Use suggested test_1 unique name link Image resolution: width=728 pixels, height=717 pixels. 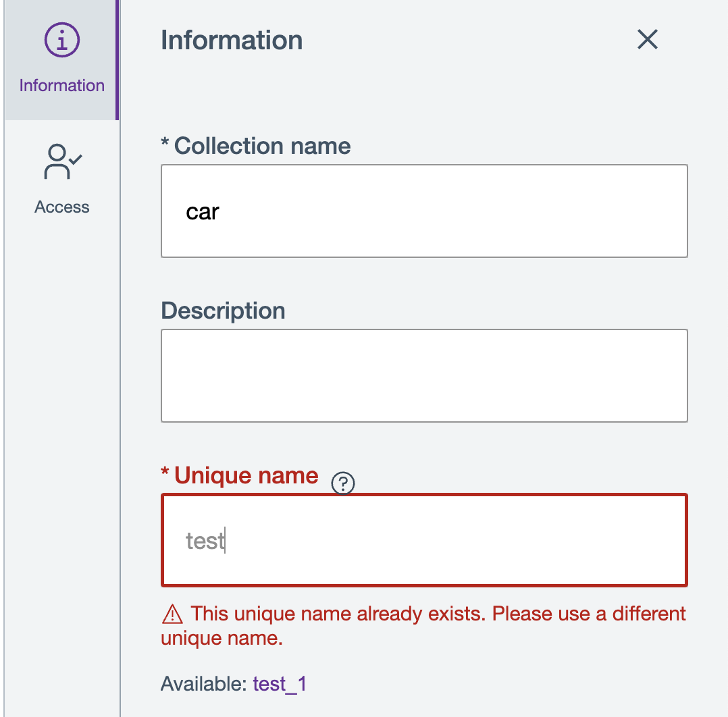point(280,684)
